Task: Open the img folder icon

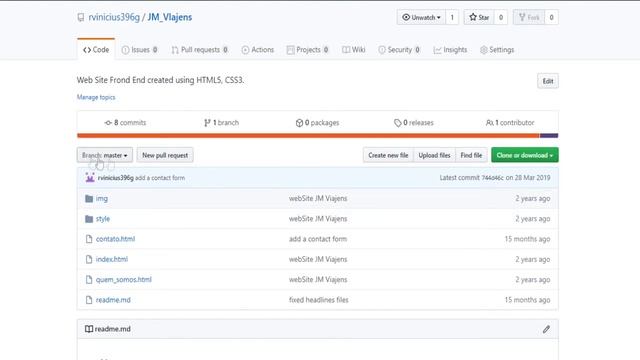Action: click(x=89, y=198)
